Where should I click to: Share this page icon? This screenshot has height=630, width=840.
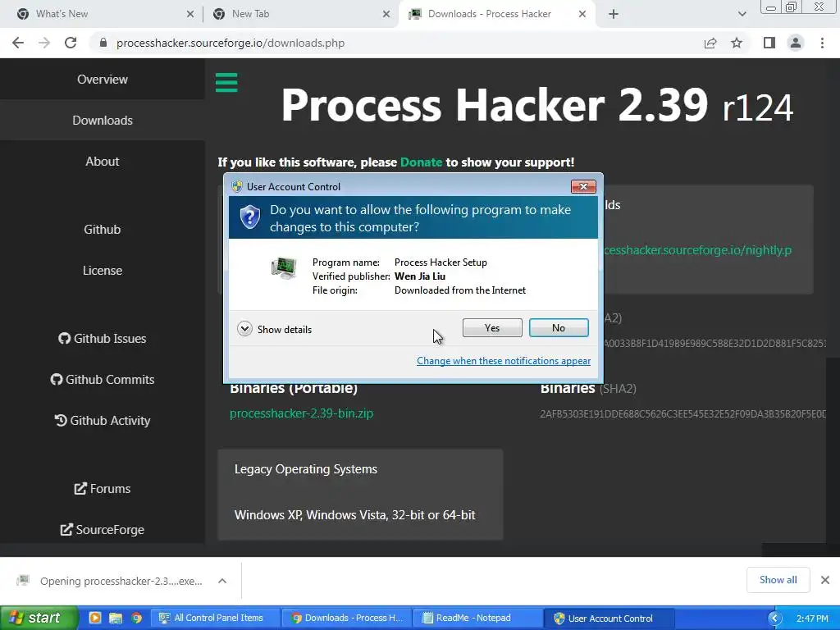point(710,43)
